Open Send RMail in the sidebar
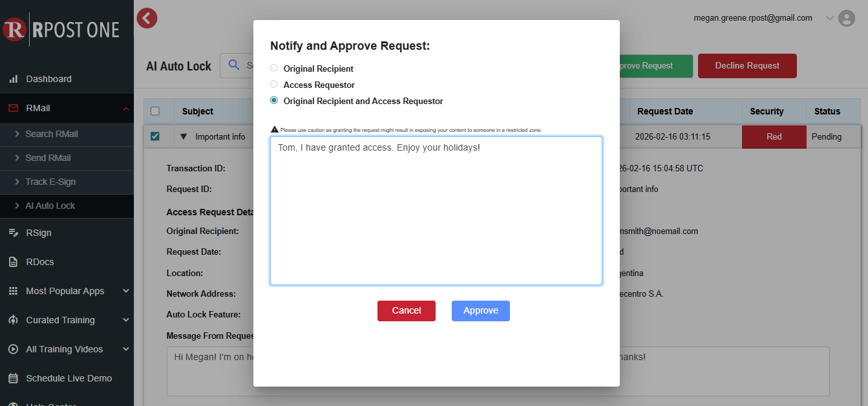Viewport: 868px width, 406px height. (x=48, y=158)
